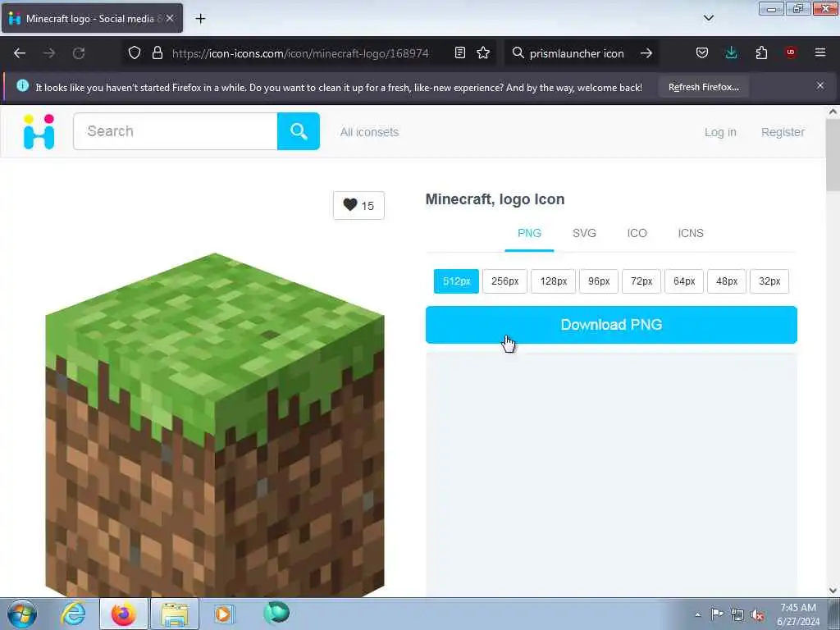This screenshot has width=840, height=630.
Task: Open extensions puzzle icon
Action: pyautogui.click(x=761, y=52)
